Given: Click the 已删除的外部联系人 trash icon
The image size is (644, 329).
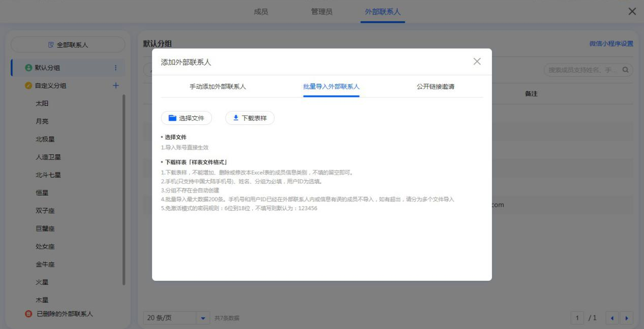Looking at the screenshot, I should click(x=28, y=314).
